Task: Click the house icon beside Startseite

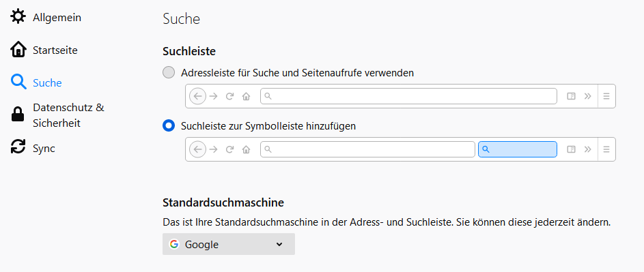Action: click(18, 50)
